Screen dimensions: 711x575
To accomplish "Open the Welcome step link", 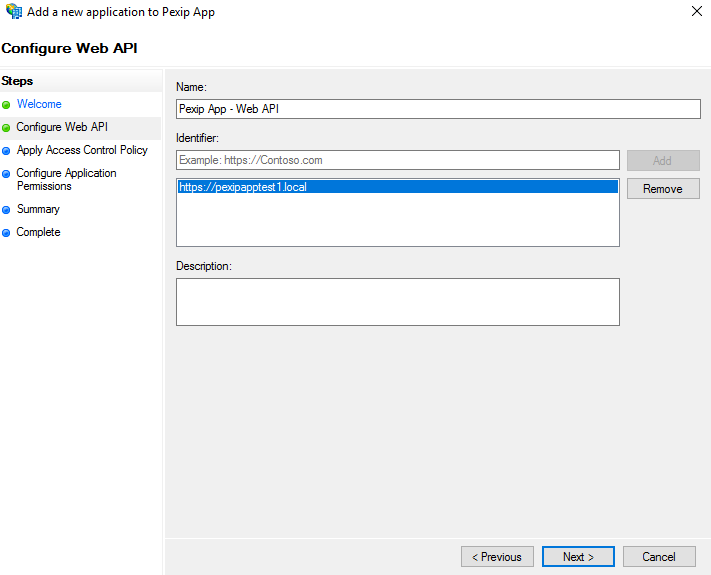I will (39, 104).
